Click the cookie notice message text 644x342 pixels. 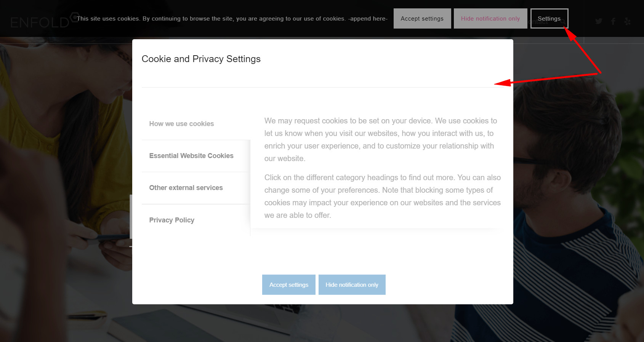(232, 19)
